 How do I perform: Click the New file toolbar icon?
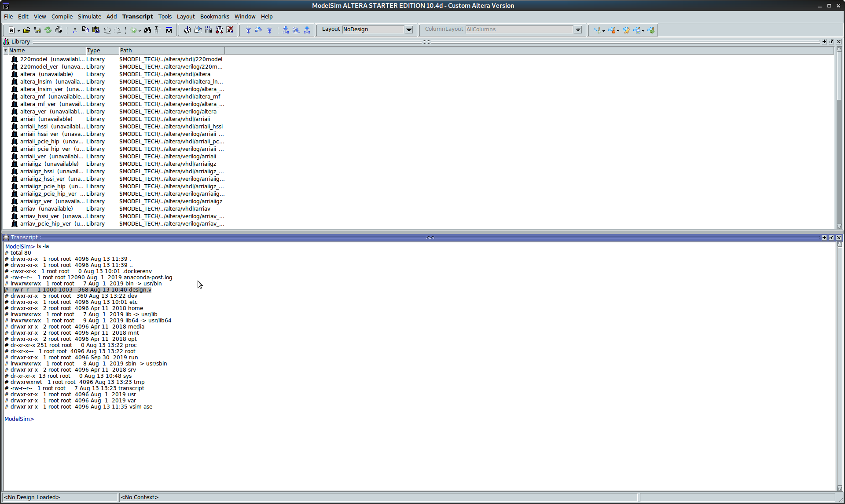coord(11,30)
